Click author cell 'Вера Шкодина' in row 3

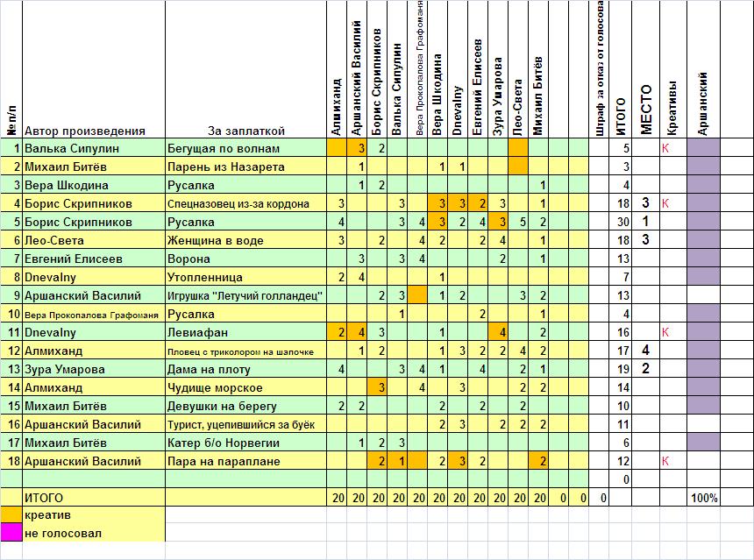click(94, 185)
